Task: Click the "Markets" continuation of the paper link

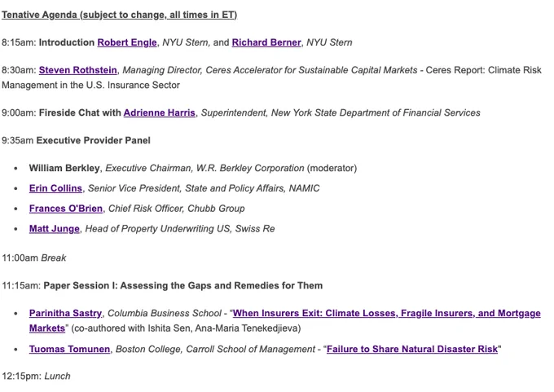Action: (47, 328)
